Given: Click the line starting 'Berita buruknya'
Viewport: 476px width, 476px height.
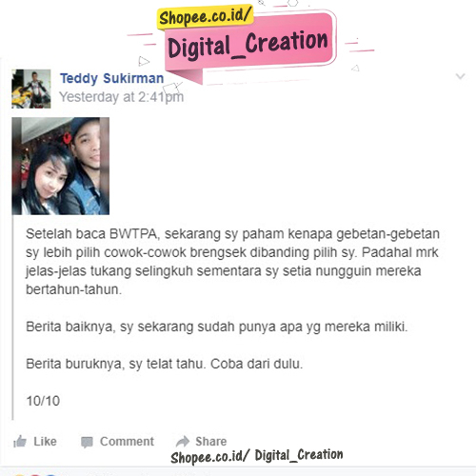Looking at the screenshot, I should pyautogui.click(x=165, y=364).
